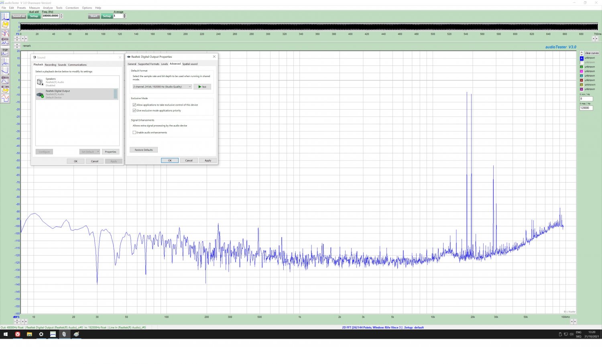Image resolution: width=602 pixels, height=364 pixels.
Task: Open the TSP measurement tool
Action: point(5,52)
